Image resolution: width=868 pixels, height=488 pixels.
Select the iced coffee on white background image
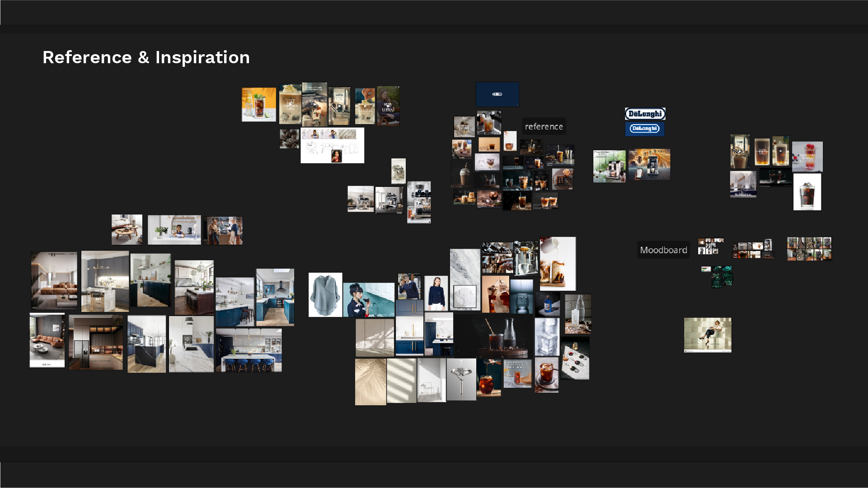807,193
